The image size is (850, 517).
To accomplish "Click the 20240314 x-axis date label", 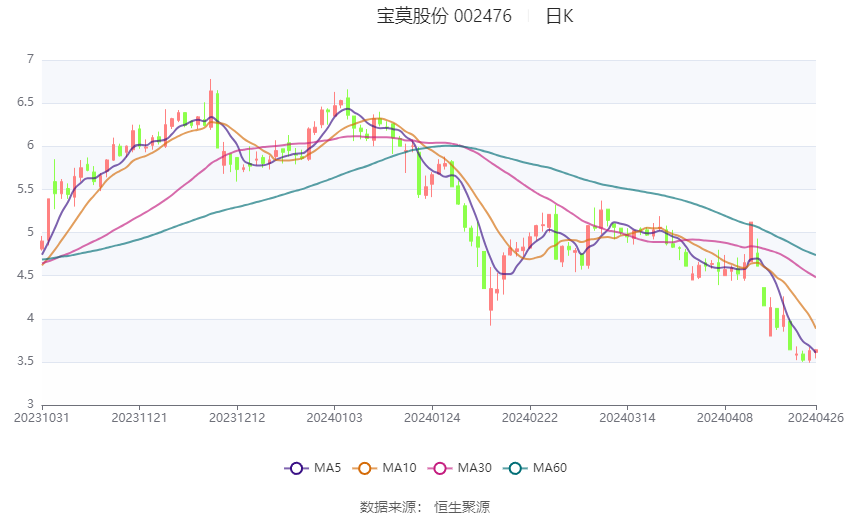I will pos(627,418).
